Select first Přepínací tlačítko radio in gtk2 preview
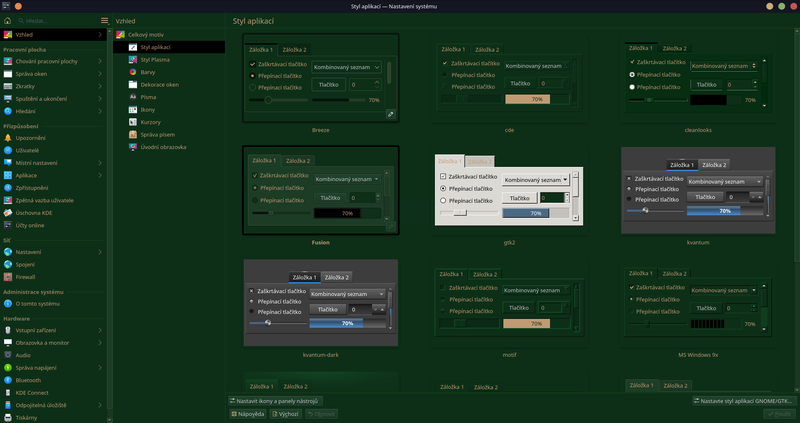 [x=443, y=188]
